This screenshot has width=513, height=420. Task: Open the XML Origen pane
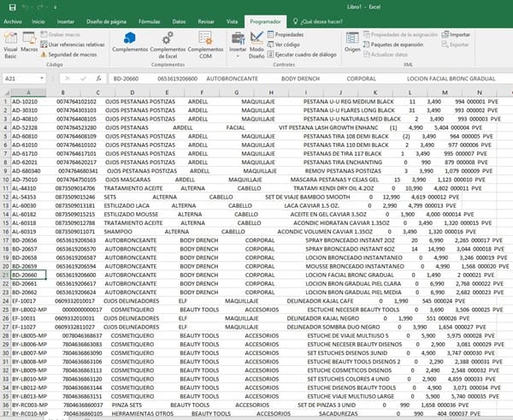pyautogui.click(x=352, y=42)
